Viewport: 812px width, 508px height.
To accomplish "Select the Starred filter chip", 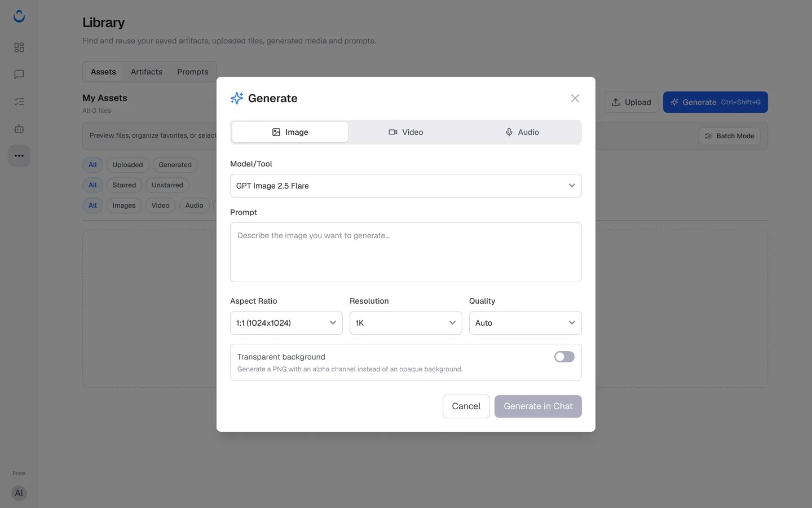I will pos(124,185).
